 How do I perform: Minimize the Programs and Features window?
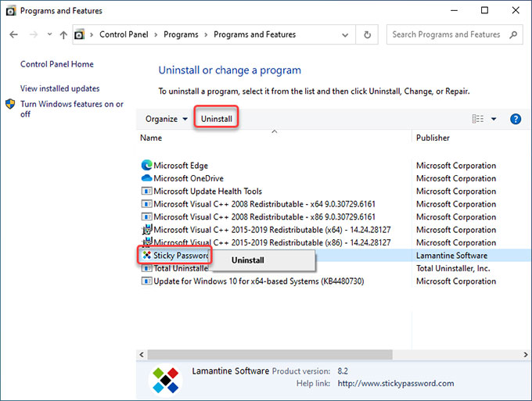(x=454, y=10)
